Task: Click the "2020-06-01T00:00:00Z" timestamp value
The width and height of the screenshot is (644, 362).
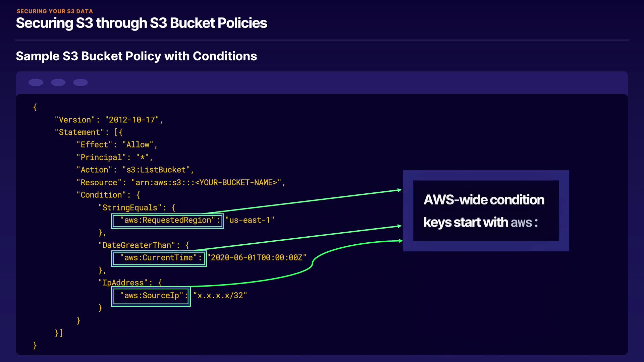Action: coord(257,258)
